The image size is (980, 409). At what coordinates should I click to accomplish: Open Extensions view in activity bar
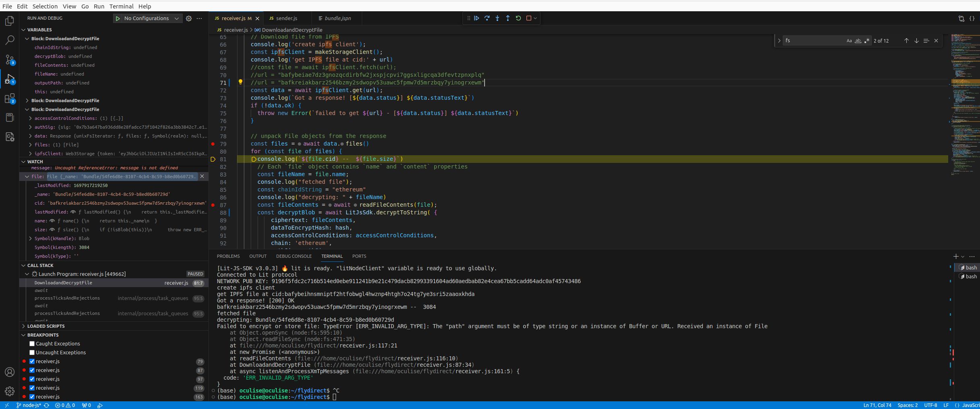pos(10,99)
